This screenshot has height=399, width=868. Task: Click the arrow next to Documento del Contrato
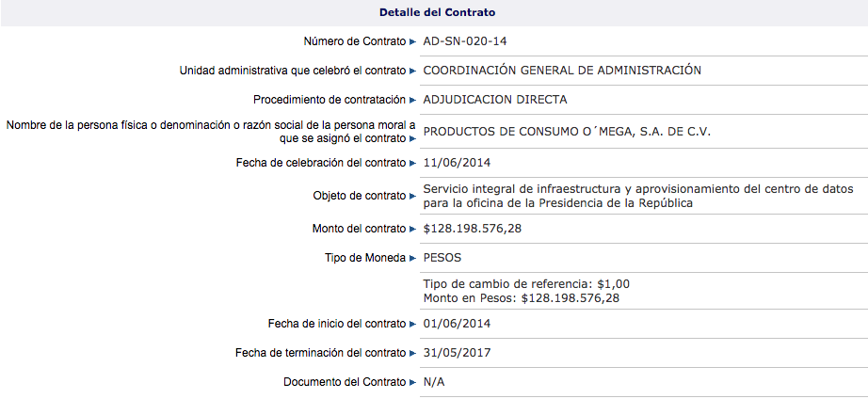(x=412, y=383)
